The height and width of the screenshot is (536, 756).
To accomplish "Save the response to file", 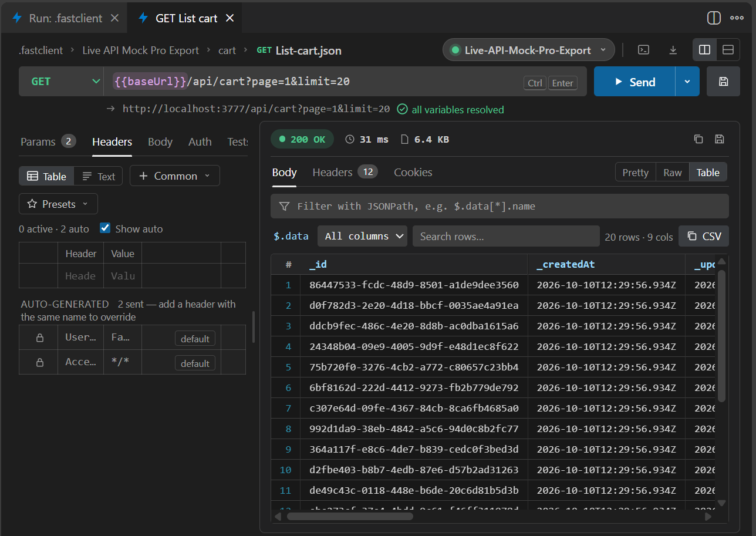I will [720, 139].
